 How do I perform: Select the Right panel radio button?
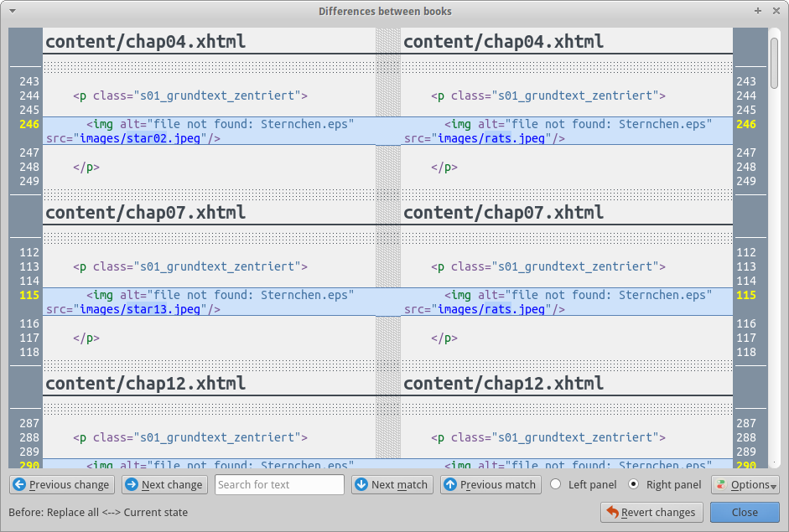click(x=634, y=484)
